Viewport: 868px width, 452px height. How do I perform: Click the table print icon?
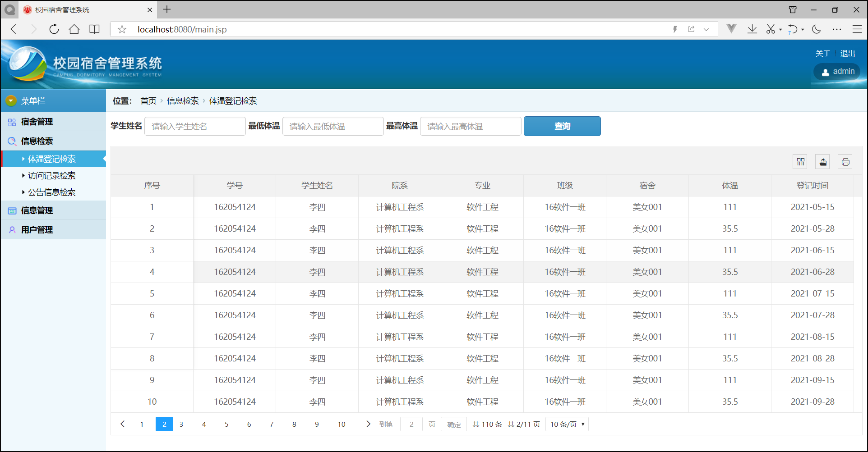pyautogui.click(x=845, y=162)
